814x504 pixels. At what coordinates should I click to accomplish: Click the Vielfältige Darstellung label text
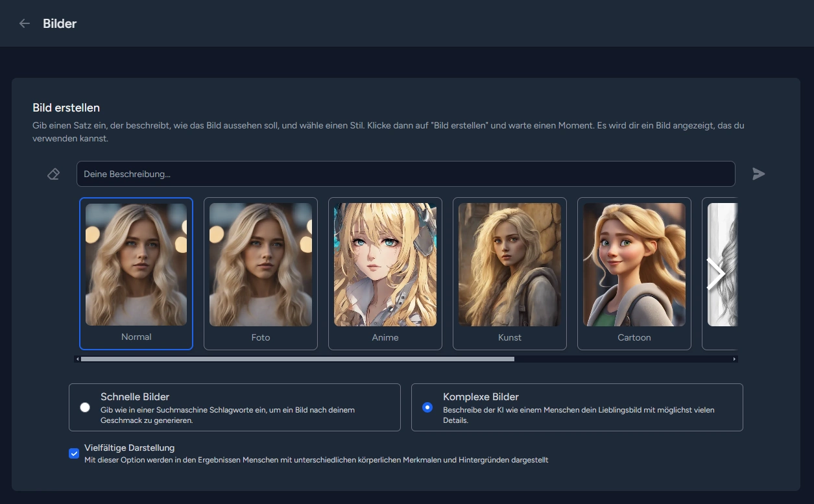[x=130, y=448]
